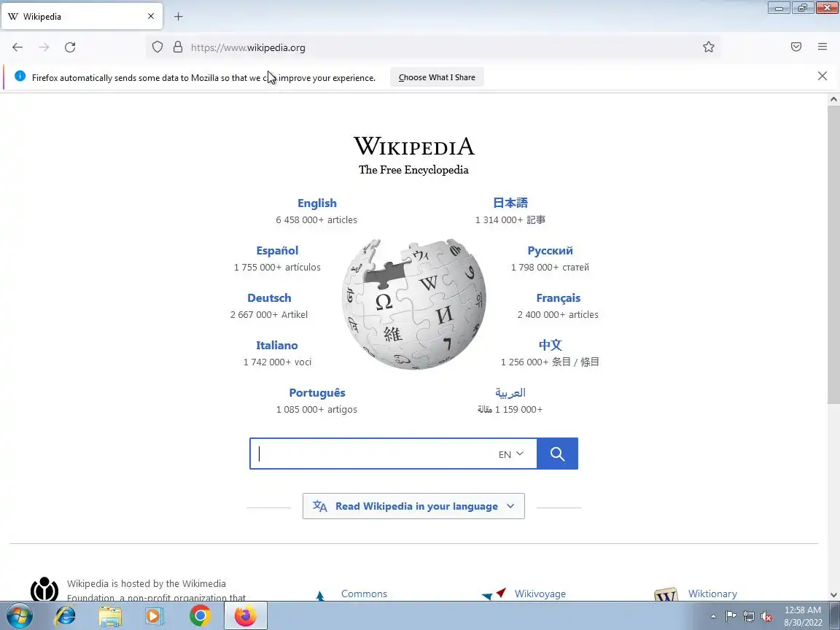Launch Internet Explorer from taskbar
840x630 pixels.
pos(65,616)
